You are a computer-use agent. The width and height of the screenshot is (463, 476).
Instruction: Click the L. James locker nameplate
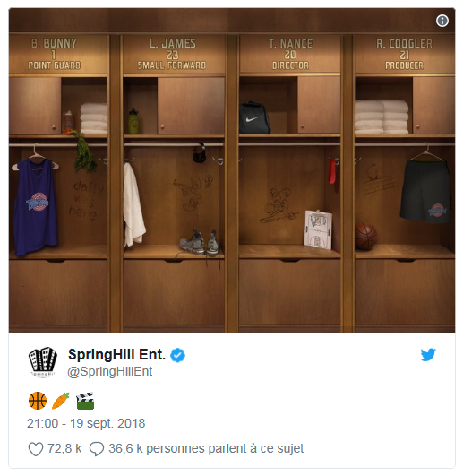click(x=173, y=54)
